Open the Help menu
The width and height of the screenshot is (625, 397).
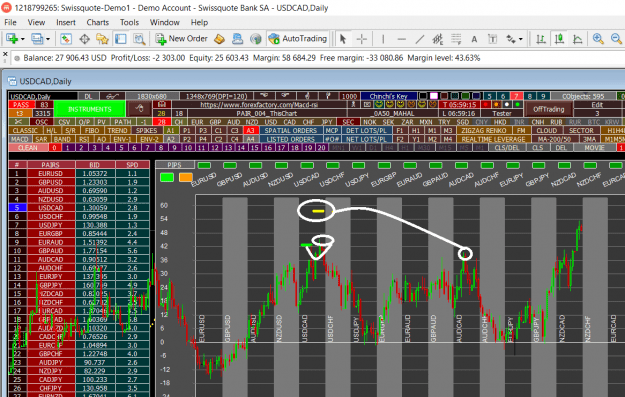[199, 22]
